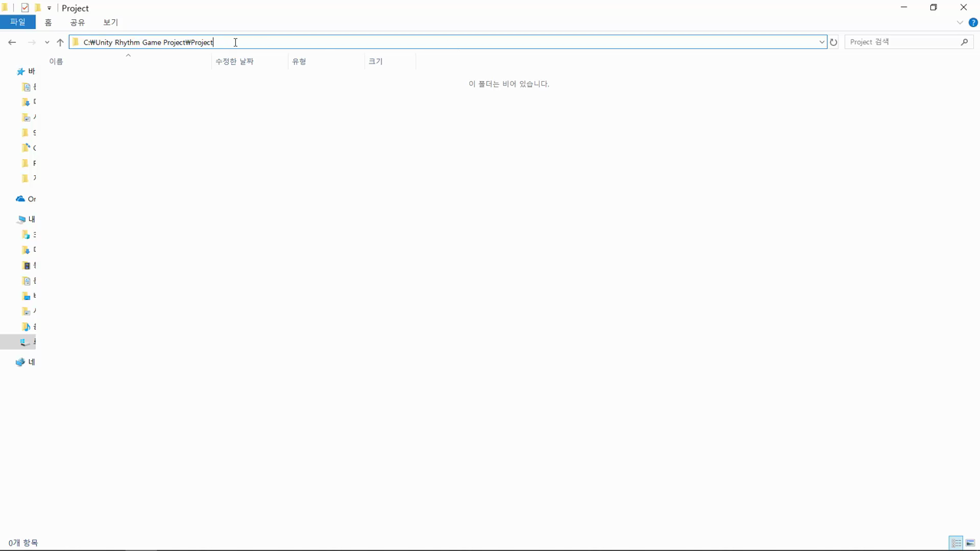Open the Customize Quick Access Toolbar dropdown

[49, 8]
